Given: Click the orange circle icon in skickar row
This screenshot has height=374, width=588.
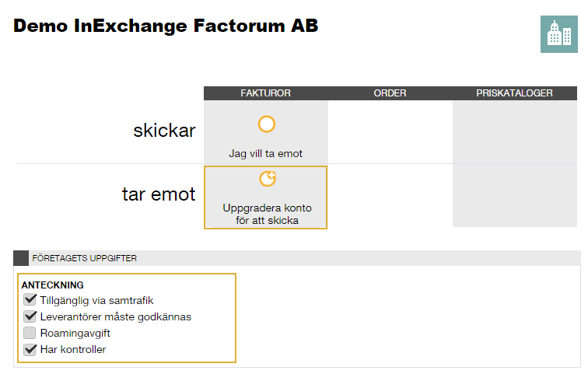Looking at the screenshot, I should 267,124.
